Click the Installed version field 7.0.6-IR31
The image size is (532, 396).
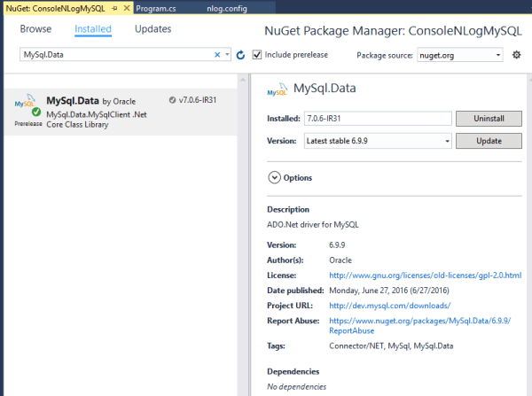[x=378, y=119]
